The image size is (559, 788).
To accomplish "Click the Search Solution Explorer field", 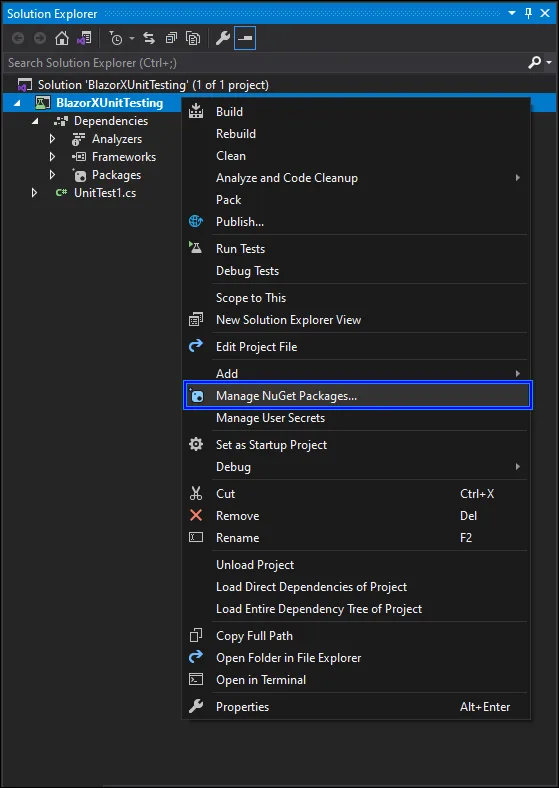I will point(264,63).
